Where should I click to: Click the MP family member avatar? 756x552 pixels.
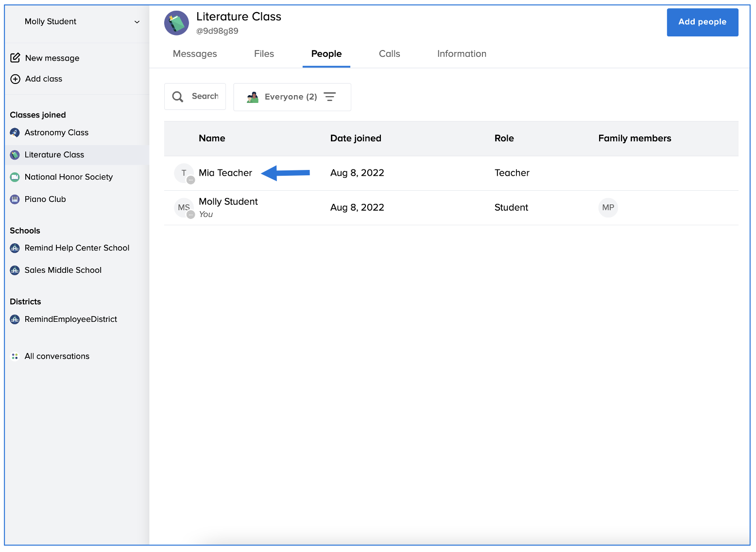pyautogui.click(x=608, y=208)
